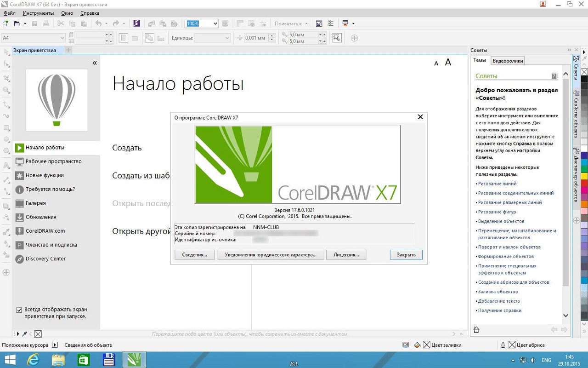Click the larger font size A button
588x368 pixels.
[x=448, y=62]
